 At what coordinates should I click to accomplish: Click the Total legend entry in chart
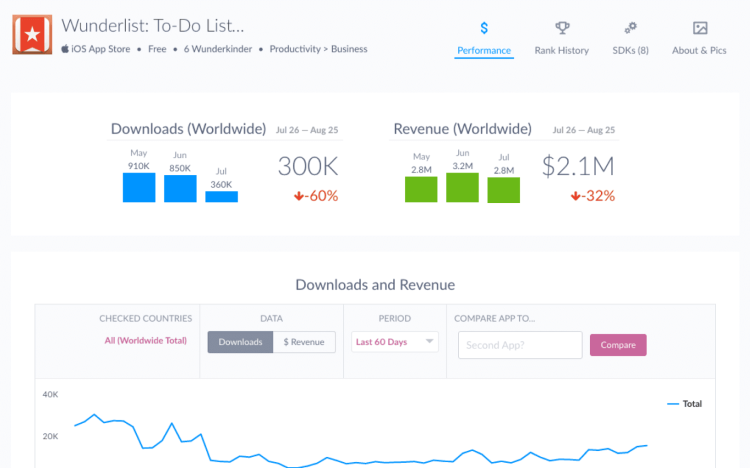tap(685, 404)
